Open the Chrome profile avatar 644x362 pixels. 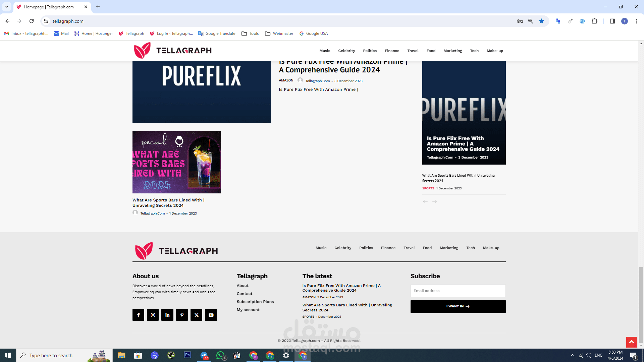pyautogui.click(x=625, y=21)
